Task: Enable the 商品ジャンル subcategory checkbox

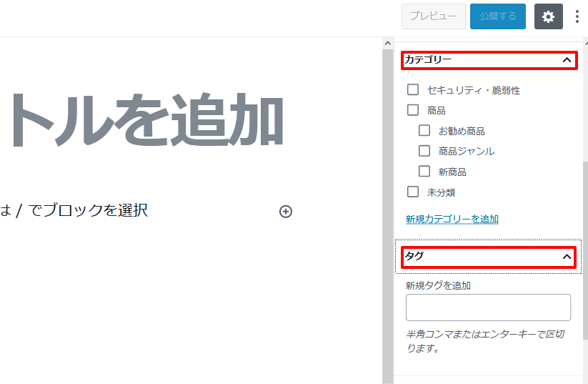Action: click(x=424, y=151)
